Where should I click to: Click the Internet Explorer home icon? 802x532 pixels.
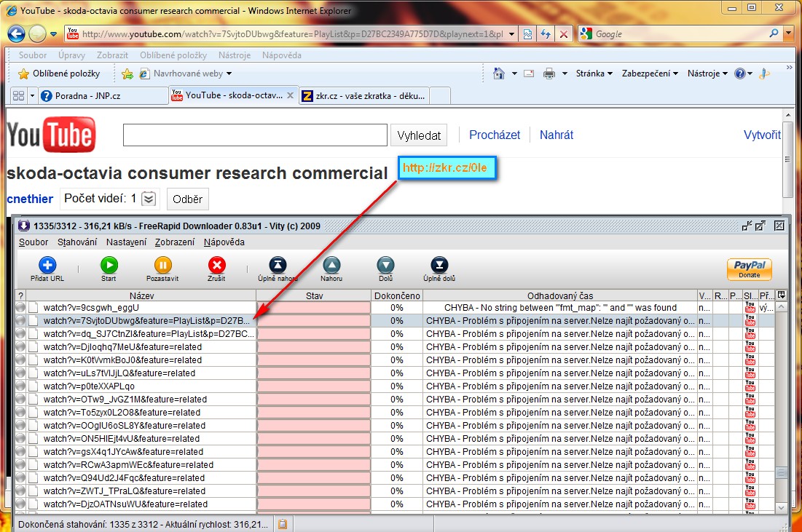point(499,74)
